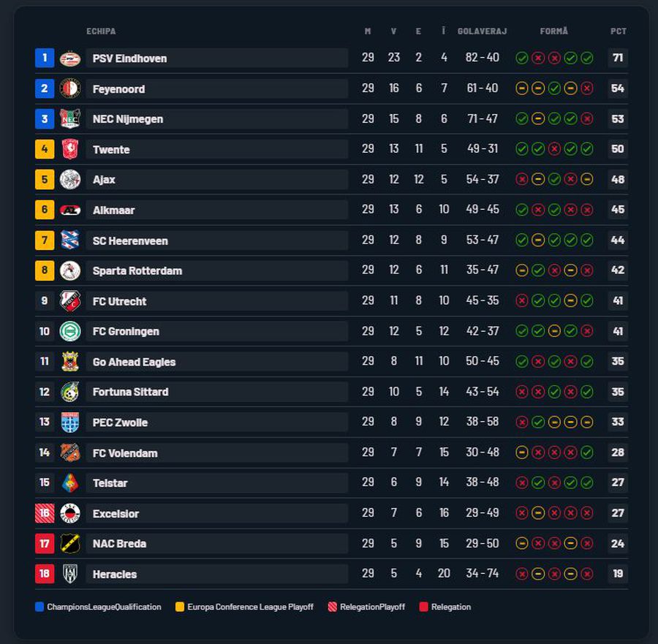This screenshot has height=644, width=658.
Task: Open the Sparta Rotterdam team link
Action: [x=137, y=271]
